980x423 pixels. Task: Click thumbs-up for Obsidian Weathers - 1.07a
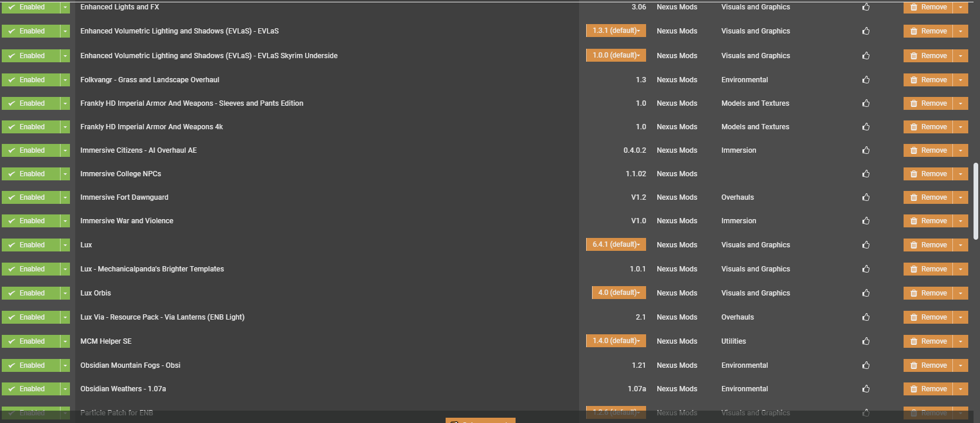866,389
